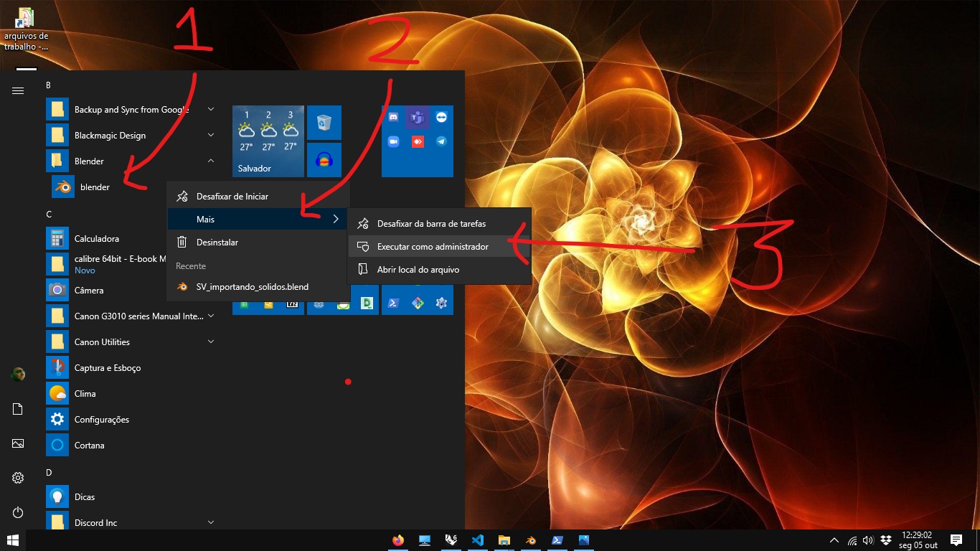Open Visual Studio Code from taskbar

coord(478,540)
